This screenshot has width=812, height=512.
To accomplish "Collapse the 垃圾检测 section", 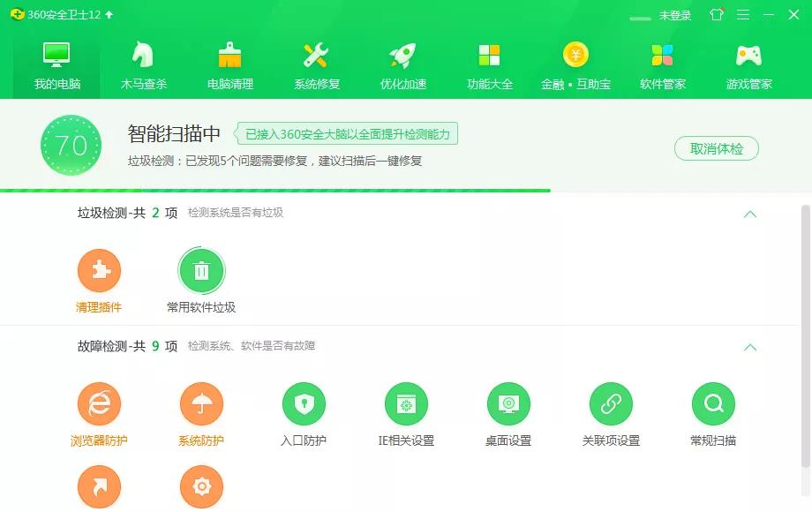I will 751,214.
